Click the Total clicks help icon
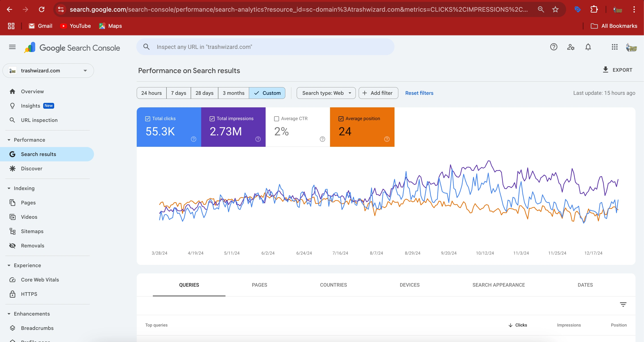The height and width of the screenshot is (342, 644). point(194,139)
